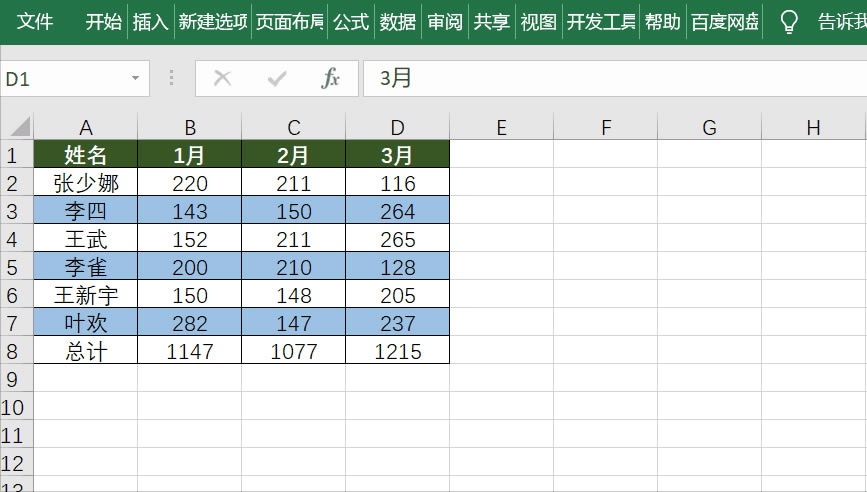
Task: Select row 10 header
Action: (17, 407)
